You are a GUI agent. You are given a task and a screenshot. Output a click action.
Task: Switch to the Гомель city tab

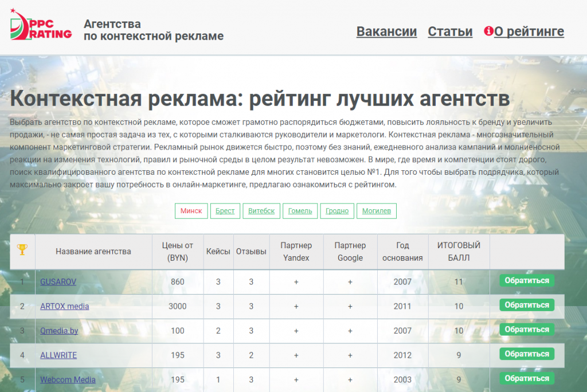pyautogui.click(x=300, y=211)
